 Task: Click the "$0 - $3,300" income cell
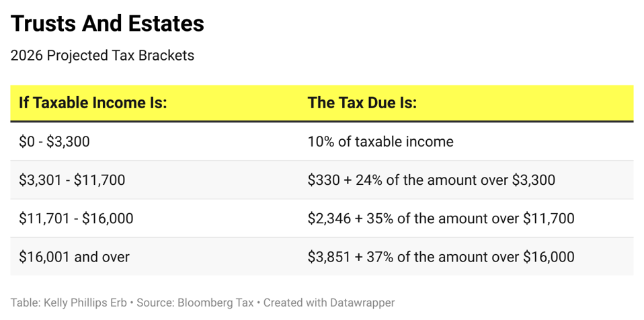coord(54,142)
